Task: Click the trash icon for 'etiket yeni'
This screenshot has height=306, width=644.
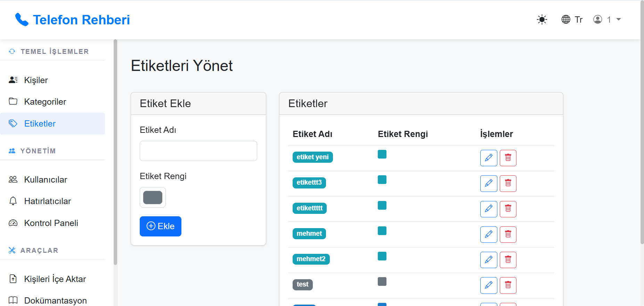Action: pyautogui.click(x=508, y=158)
